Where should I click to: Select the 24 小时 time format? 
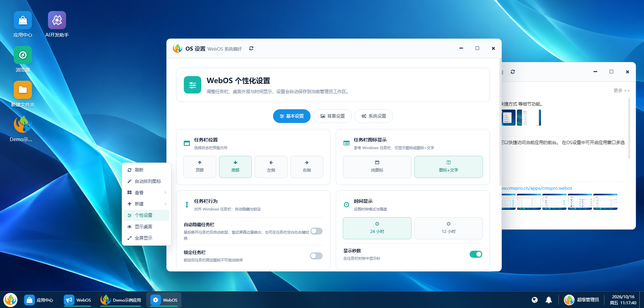pyautogui.click(x=377, y=228)
